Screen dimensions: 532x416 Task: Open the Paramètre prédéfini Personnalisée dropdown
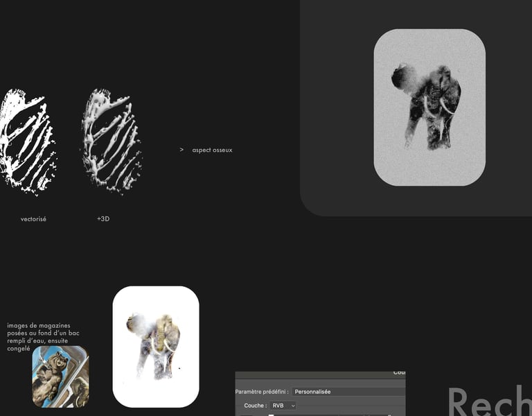pyautogui.click(x=349, y=392)
